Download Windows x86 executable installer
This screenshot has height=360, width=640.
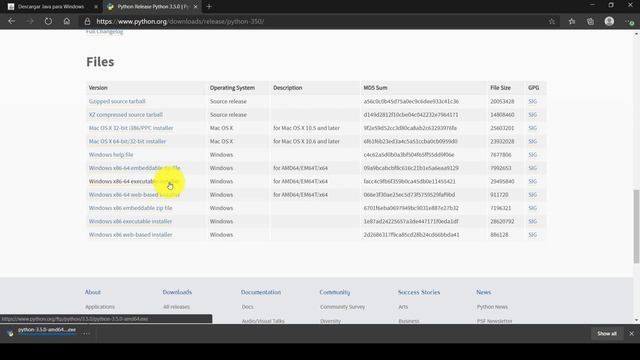(x=130, y=221)
